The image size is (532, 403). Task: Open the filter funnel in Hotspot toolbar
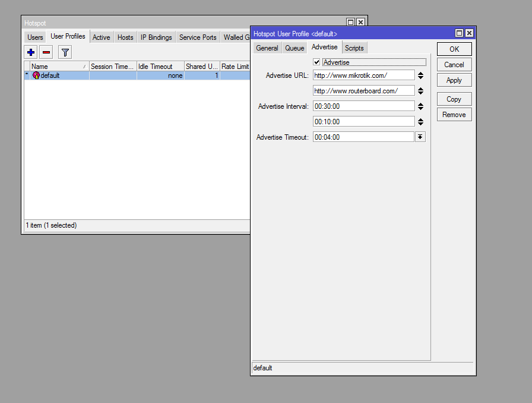[65, 52]
